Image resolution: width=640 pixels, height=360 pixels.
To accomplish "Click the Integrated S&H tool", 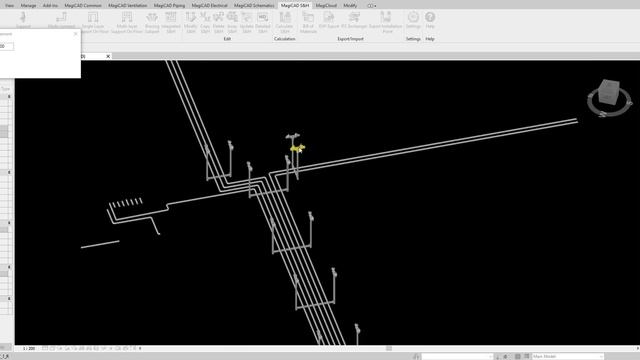I will pyautogui.click(x=171, y=22).
